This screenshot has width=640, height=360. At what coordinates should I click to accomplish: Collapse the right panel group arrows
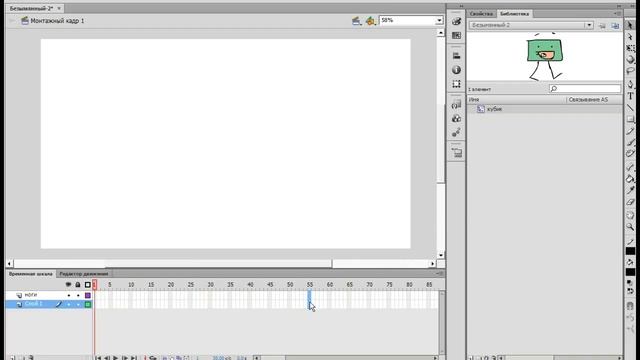click(x=620, y=6)
